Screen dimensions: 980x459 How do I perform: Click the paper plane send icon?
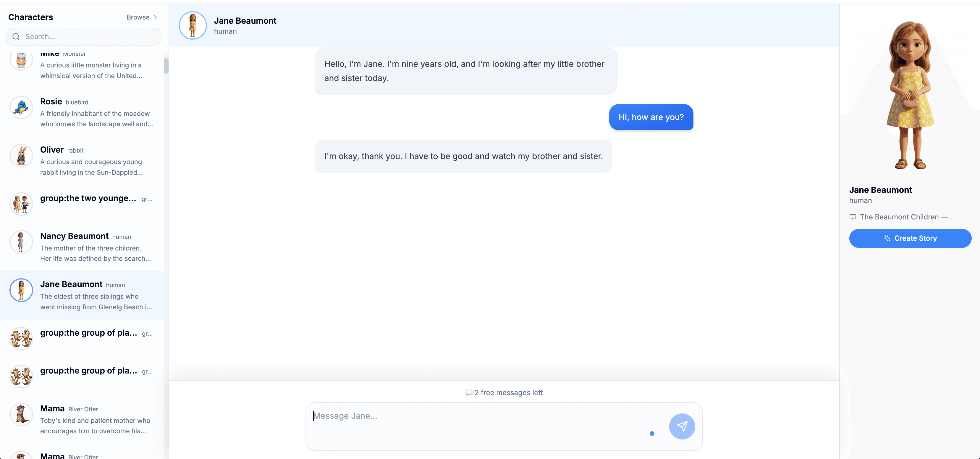pyautogui.click(x=682, y=427)
